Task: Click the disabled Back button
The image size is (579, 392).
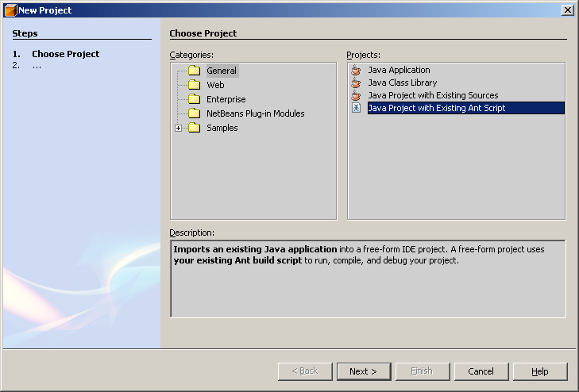Action: (x=305, y=371)
